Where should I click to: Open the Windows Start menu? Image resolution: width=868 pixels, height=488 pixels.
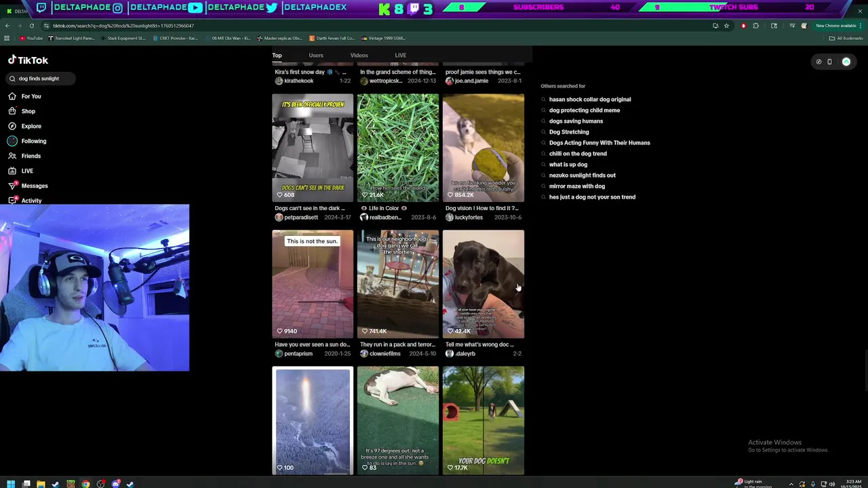(11, 484)
